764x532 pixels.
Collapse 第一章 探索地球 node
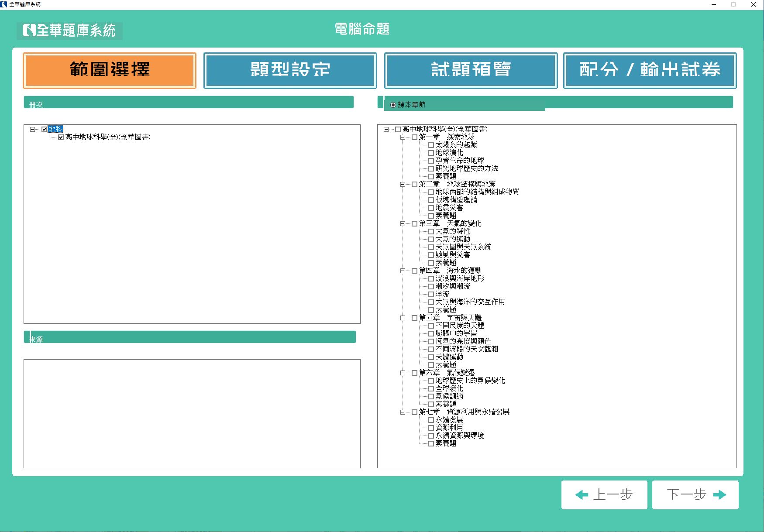403,137
